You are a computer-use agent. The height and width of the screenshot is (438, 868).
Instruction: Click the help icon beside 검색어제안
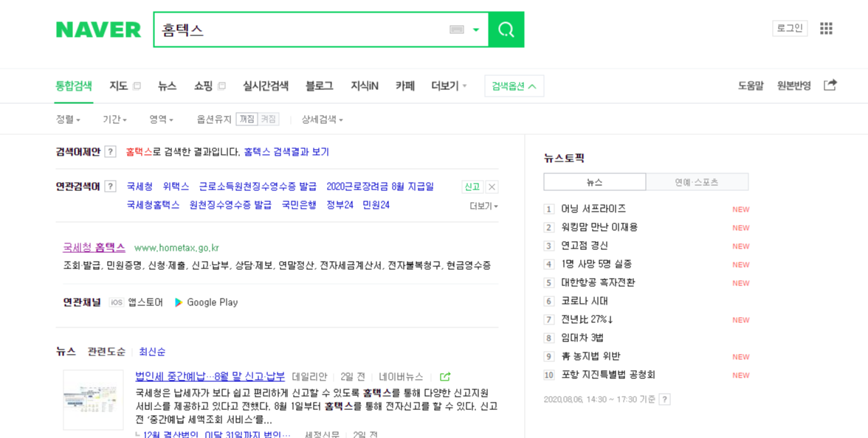pos(110,152)
